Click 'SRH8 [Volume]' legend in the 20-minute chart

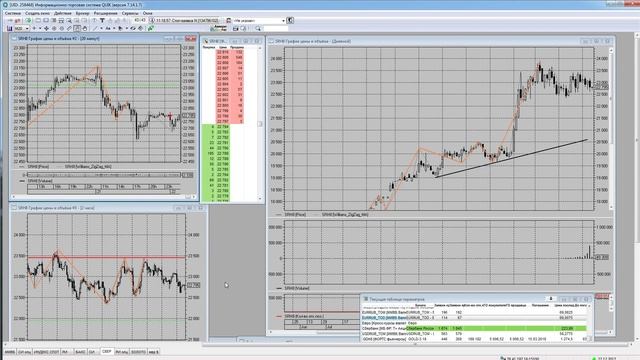pos(40,180)
